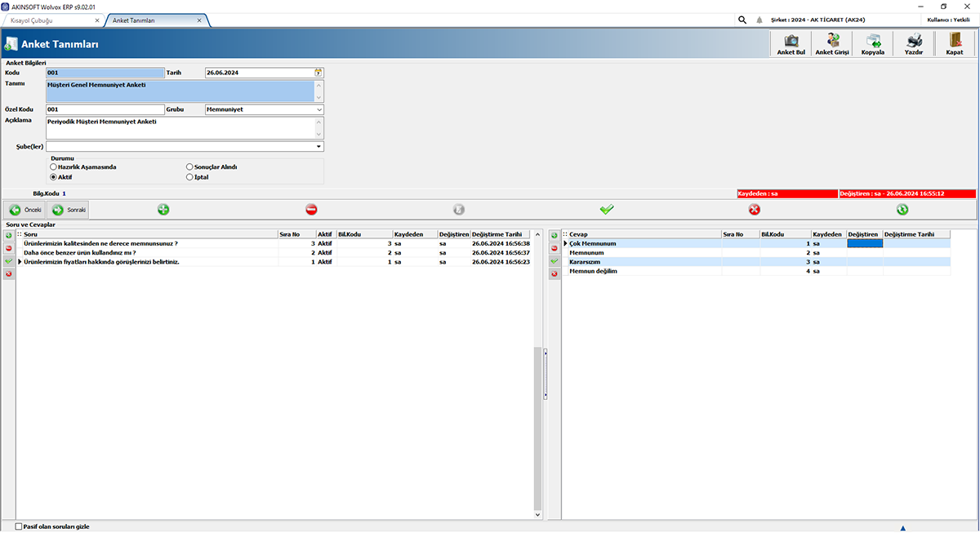Viewport: 980px width, 533px height.
Task: Click the Yazdır printer icon
Action: (x=912, y=39)
